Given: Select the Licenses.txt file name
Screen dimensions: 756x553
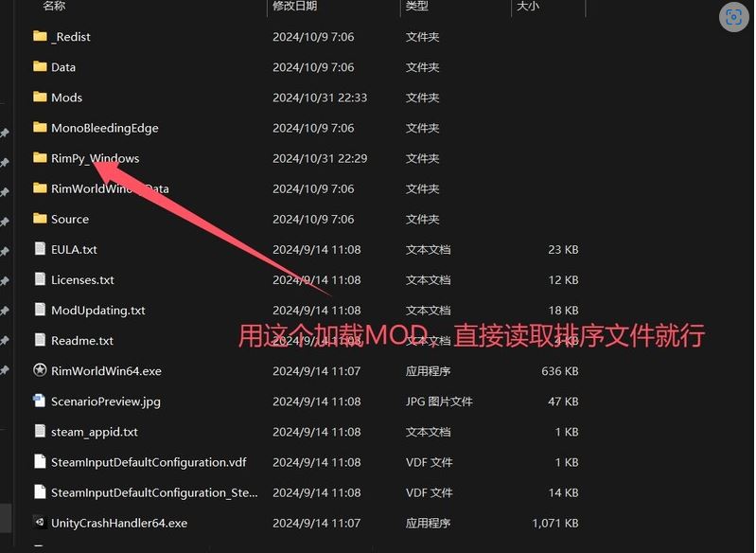Looking at the screenshot, I should pyautogui.click(x=82, y=279).
